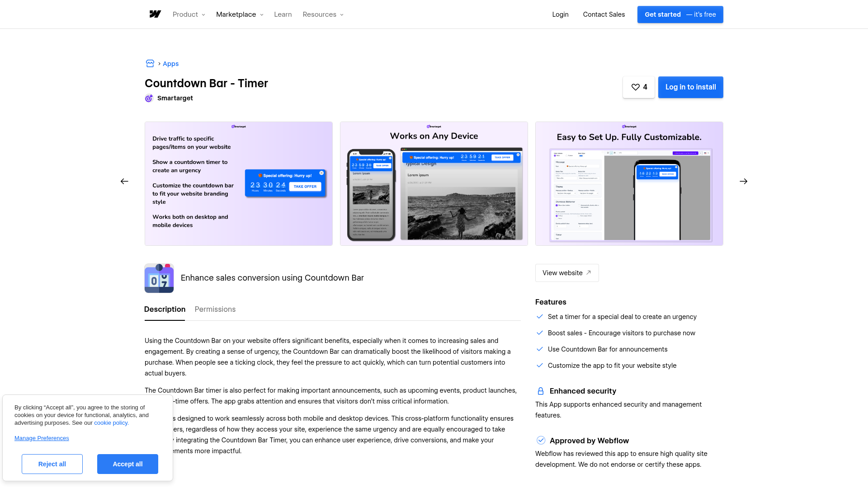Open View website external link

point(566,273)
